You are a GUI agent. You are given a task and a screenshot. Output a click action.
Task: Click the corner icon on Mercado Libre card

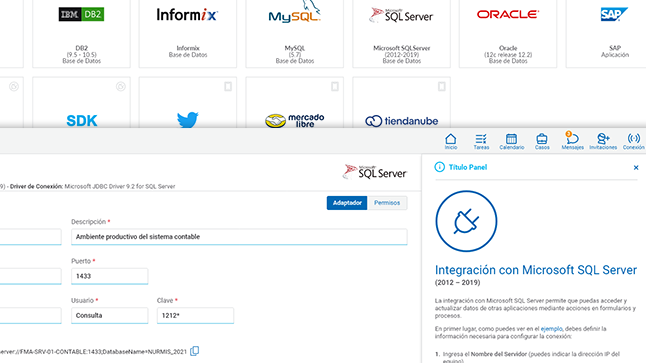[x=335, y=87]
